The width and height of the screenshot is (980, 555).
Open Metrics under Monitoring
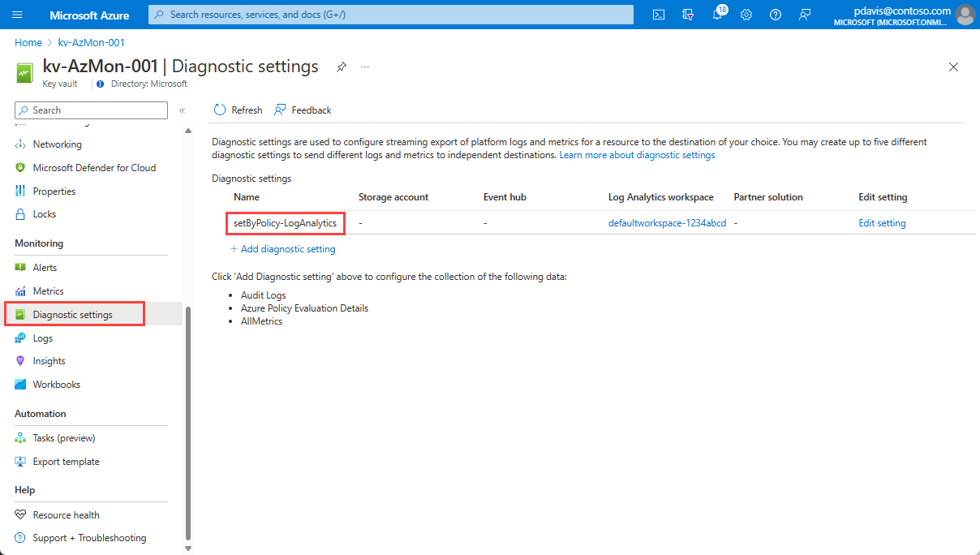coord(48,291)
